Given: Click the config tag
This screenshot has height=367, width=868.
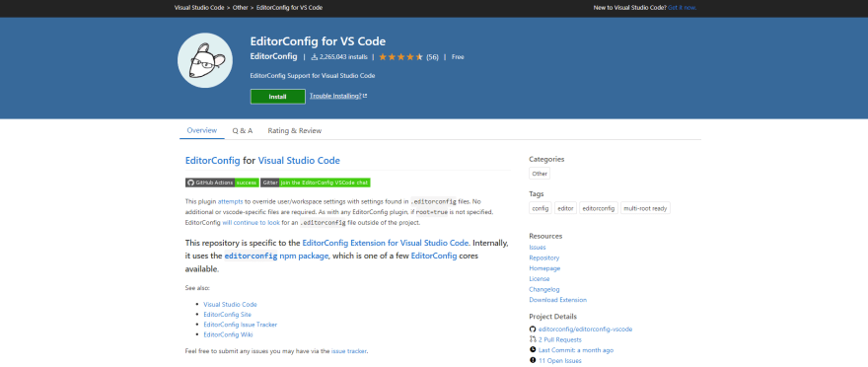Looking at the screenshot, I should pos(541,208).
